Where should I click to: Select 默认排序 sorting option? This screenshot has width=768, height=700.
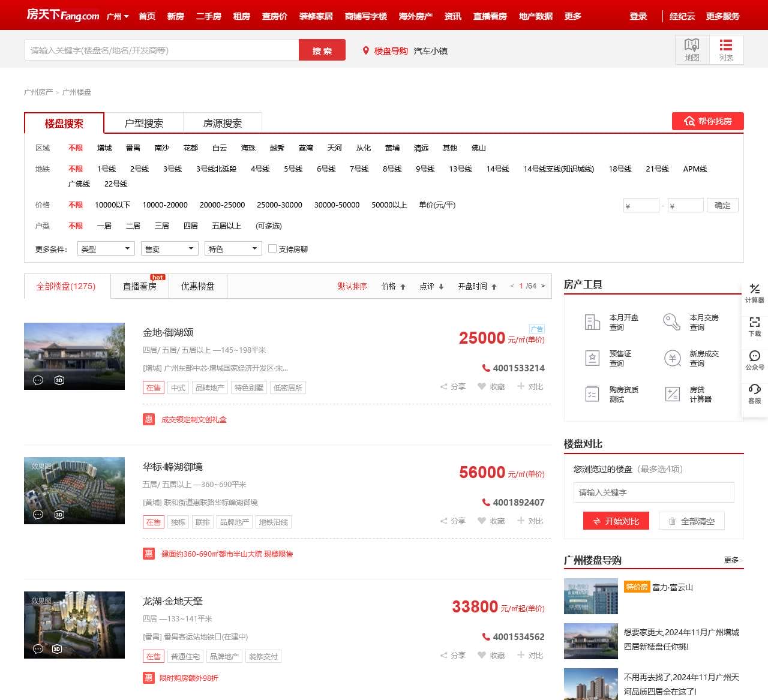coord(352,286)
